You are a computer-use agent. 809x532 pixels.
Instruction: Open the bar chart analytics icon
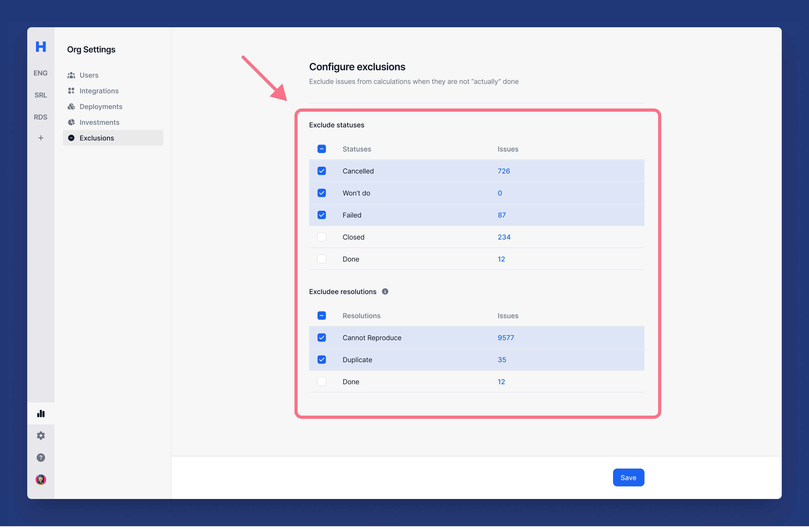pos(41,414)
